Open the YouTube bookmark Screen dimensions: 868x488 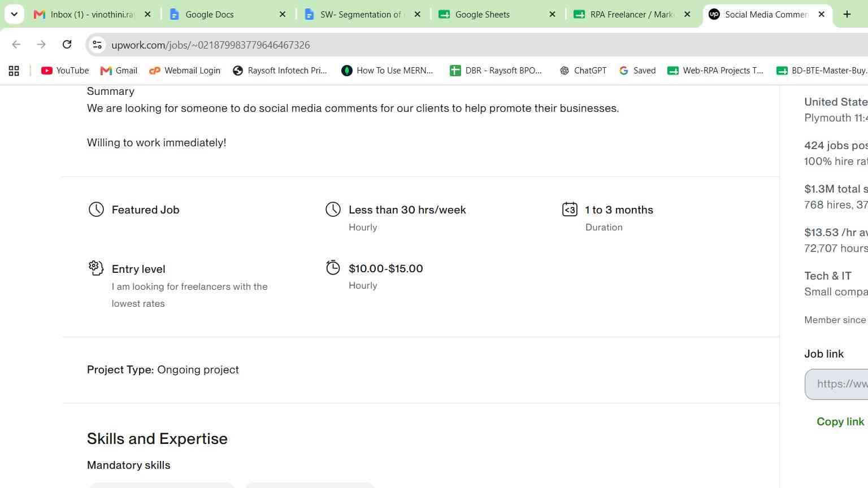click(x=65, y=71)
